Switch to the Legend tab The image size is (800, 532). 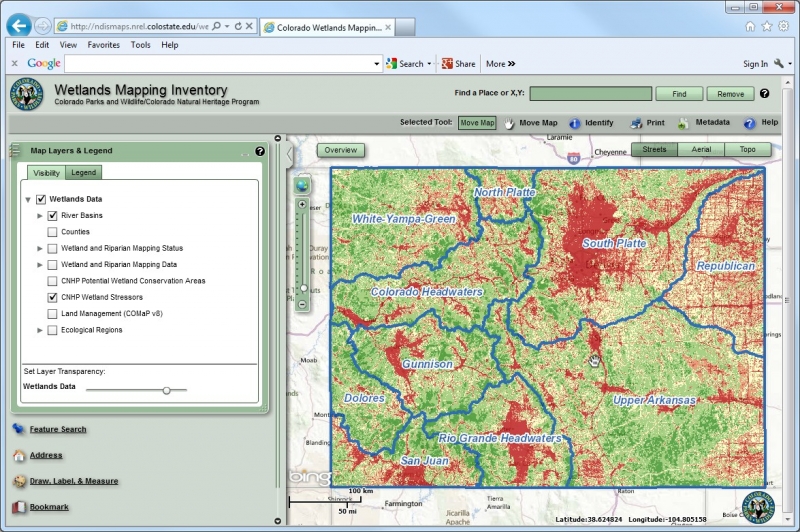click(x=83, y=173)
